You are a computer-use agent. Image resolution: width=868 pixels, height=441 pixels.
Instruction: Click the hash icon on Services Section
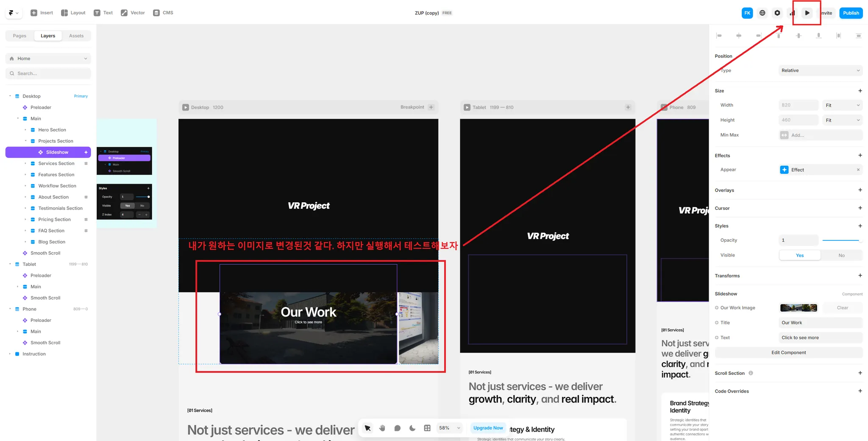pyautogui.click(x=86, y=164)
